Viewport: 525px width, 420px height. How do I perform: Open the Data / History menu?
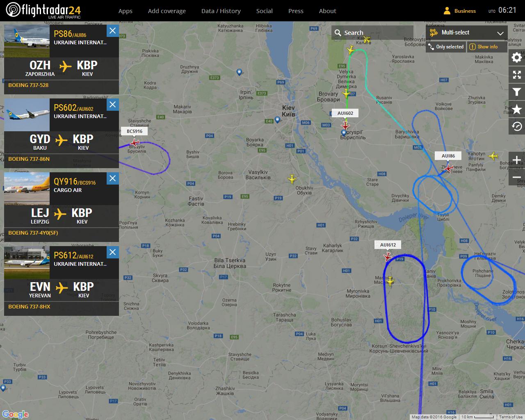pyautogui.click(x=221, y=11)
